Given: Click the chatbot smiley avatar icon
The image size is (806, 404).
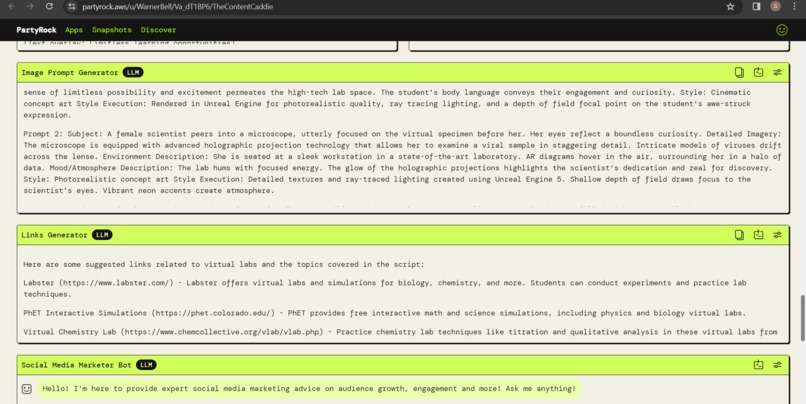Looking at the screenshot, I should coord(27,389).
